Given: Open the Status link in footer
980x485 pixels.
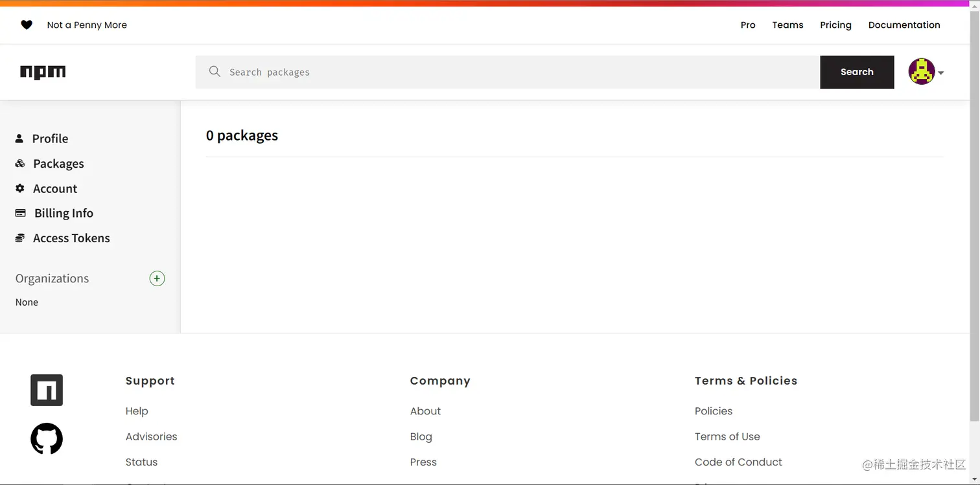Looking at the screenshot, I should tap(141, 462).
